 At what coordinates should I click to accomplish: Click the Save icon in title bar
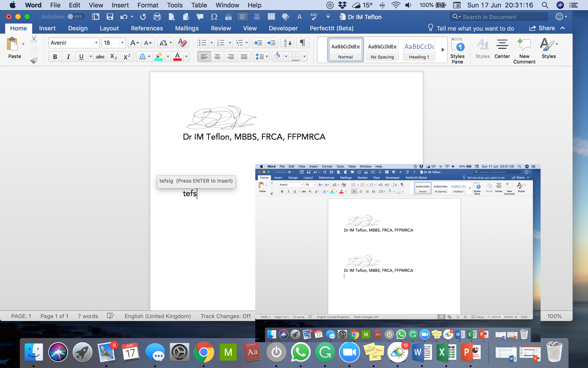pyautogui.click(x=110, y=17)
